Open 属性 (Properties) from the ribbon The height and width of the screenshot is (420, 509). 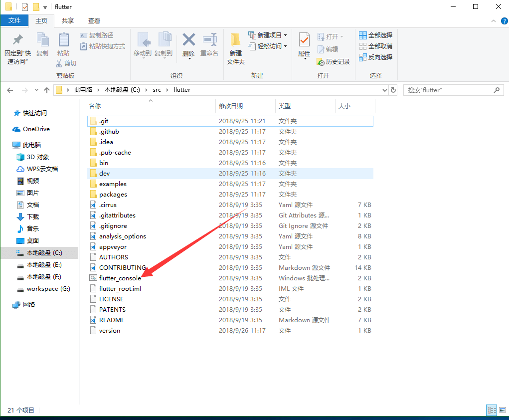click(304, 45)
